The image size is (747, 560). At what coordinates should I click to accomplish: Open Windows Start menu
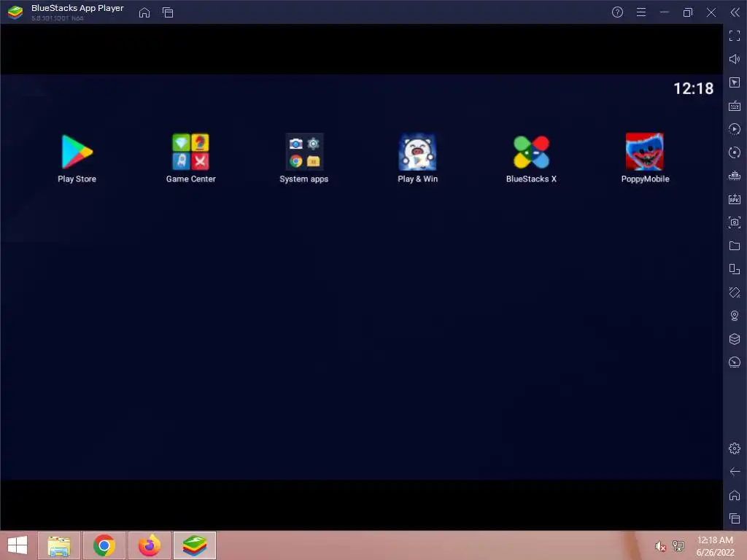[18, 545]
